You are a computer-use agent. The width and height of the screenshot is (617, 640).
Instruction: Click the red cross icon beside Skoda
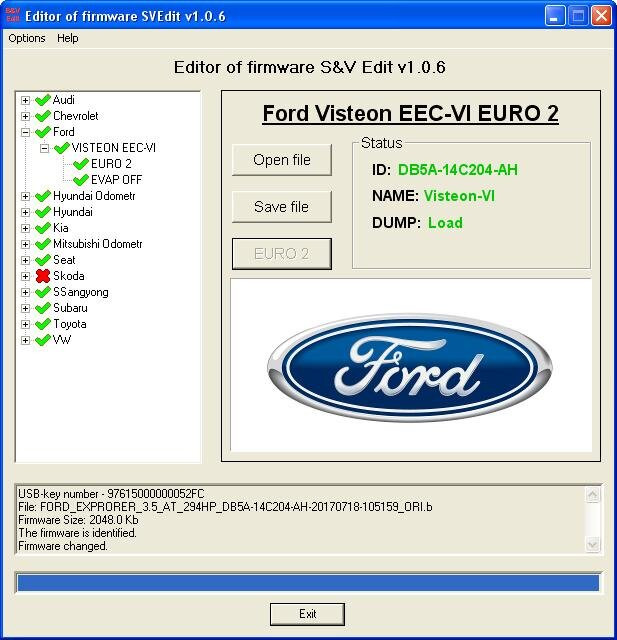pos(42,276)
